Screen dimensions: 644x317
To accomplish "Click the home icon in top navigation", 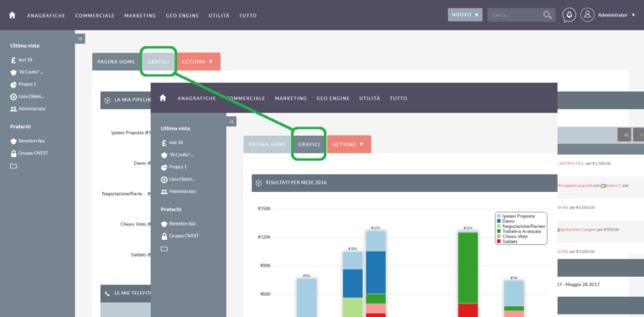I will 13,15.
